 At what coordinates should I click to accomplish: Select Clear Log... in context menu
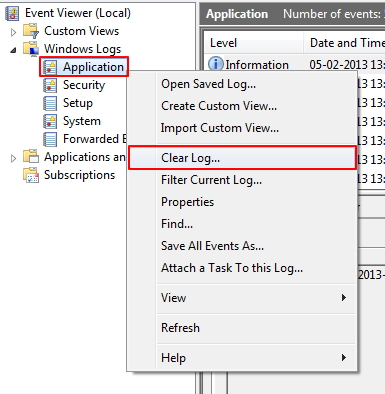coord(242,158)
